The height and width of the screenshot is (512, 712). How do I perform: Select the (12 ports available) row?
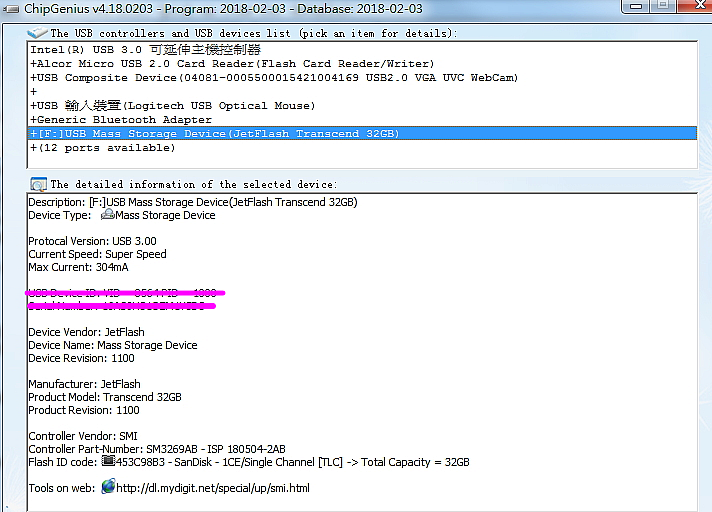[x=362, y=148]
